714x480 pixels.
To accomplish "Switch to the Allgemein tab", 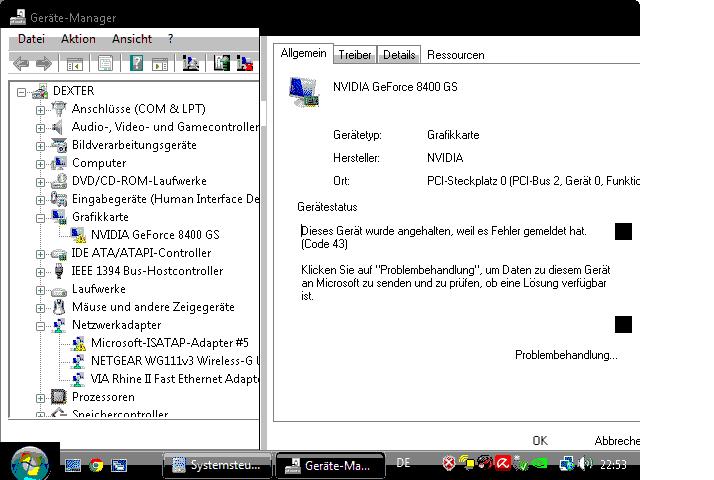I will pyautogui.click(x=303, y=53).
